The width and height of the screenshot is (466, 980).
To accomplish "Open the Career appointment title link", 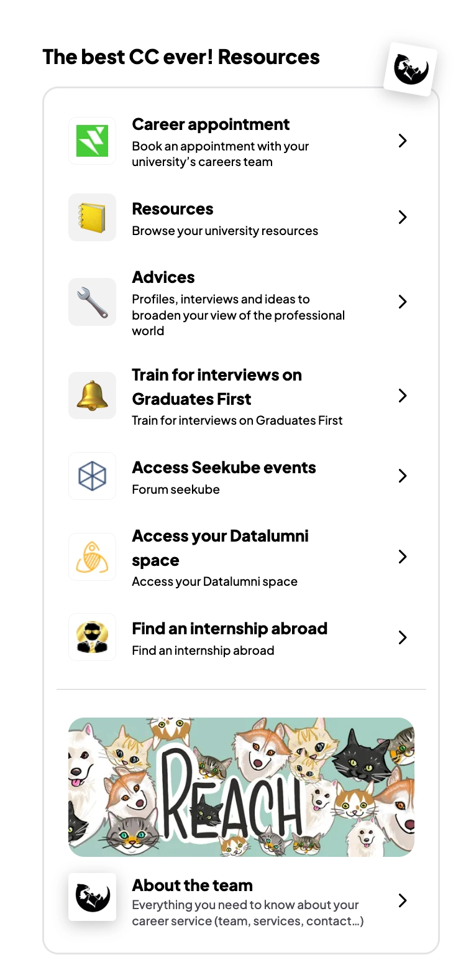I will [211, 124].
